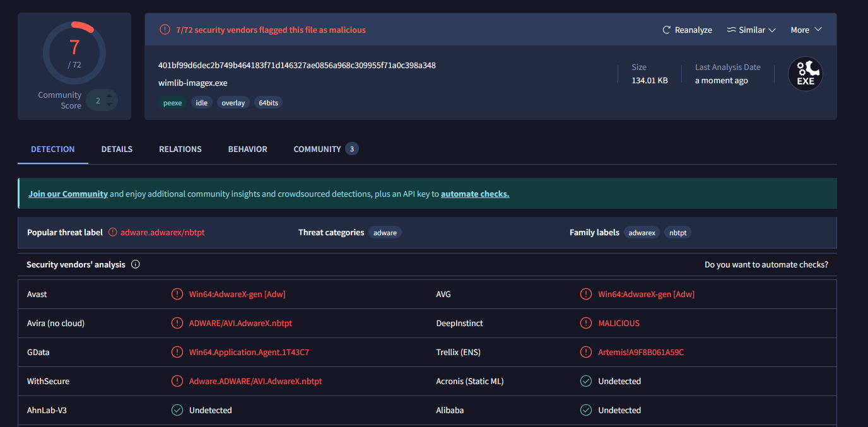868x427 pixels.
Task: Select the 64bits tag
Action: tap(268, 103)
